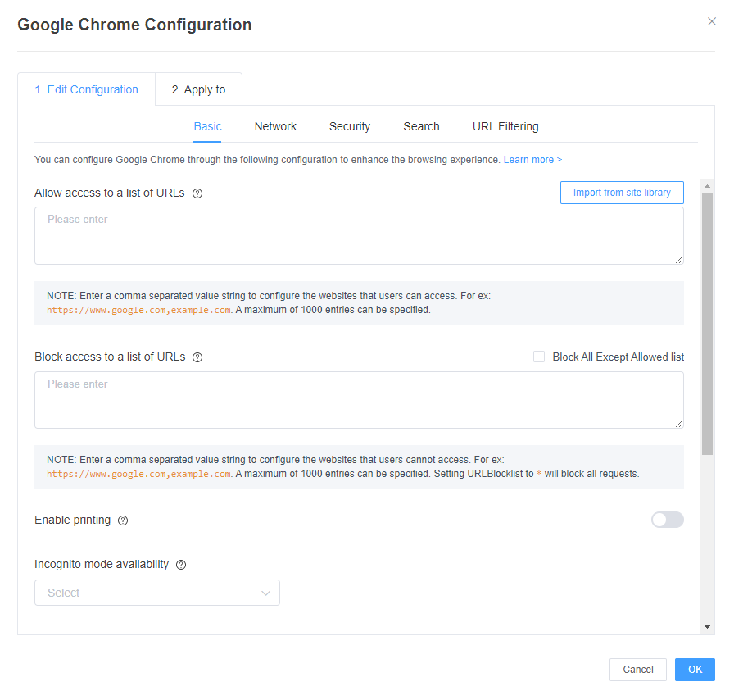The image size is (734, 700).
Task: Click the Allow access to a list of URLs label
Action: [x=110, y=193]
